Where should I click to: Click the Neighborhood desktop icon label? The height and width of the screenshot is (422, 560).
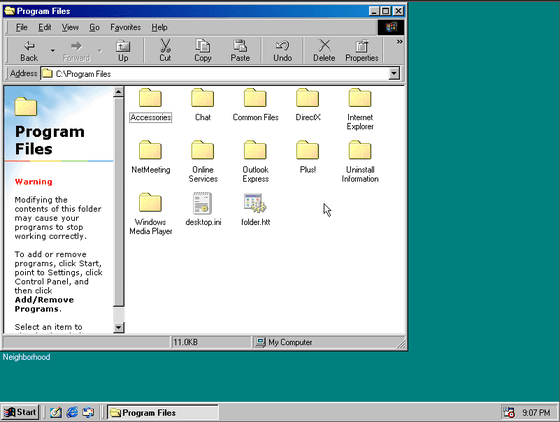[26, 357]
